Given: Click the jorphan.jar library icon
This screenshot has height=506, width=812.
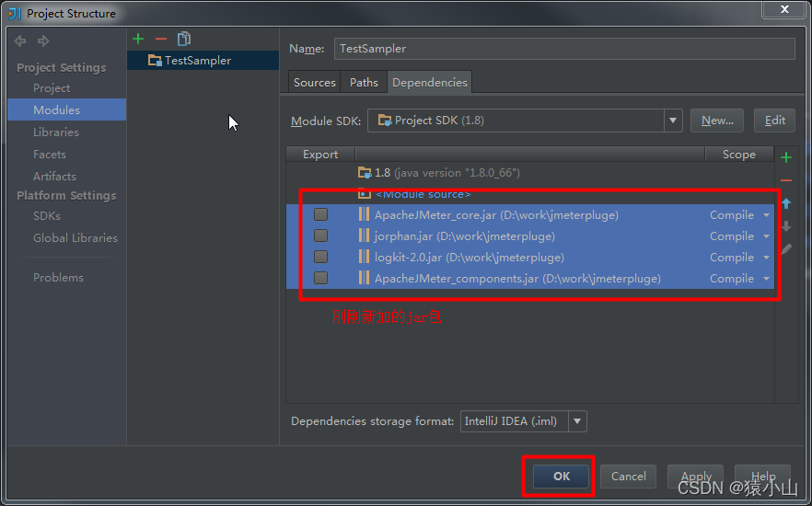Looking at the screenshot, I should point(364,236).
